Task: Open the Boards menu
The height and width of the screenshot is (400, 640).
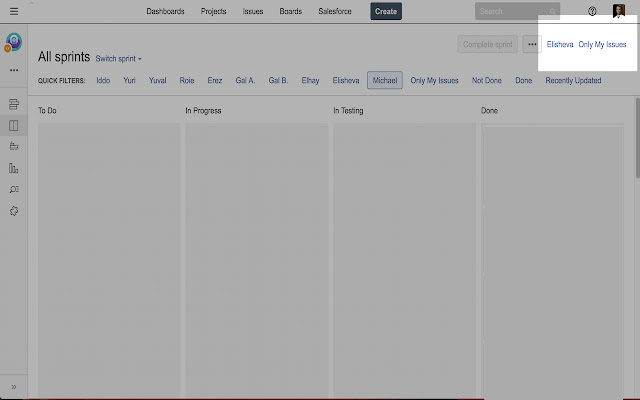Action: (291, 11)
